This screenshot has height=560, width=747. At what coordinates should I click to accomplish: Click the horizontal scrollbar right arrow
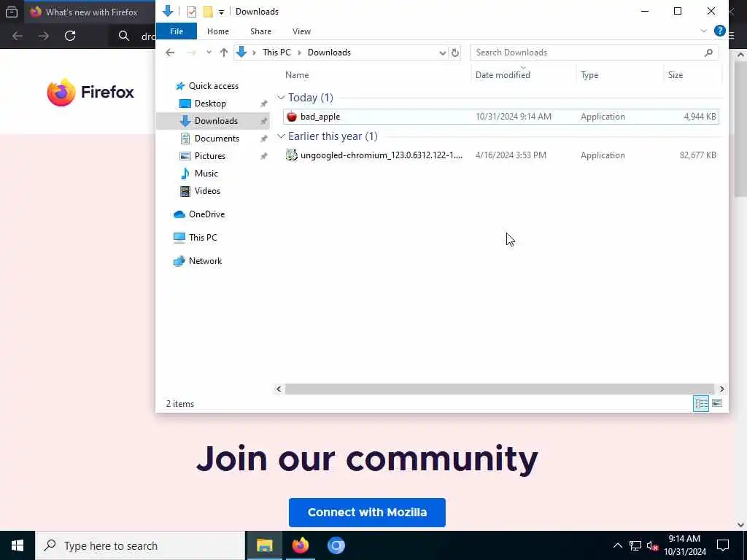721,389
